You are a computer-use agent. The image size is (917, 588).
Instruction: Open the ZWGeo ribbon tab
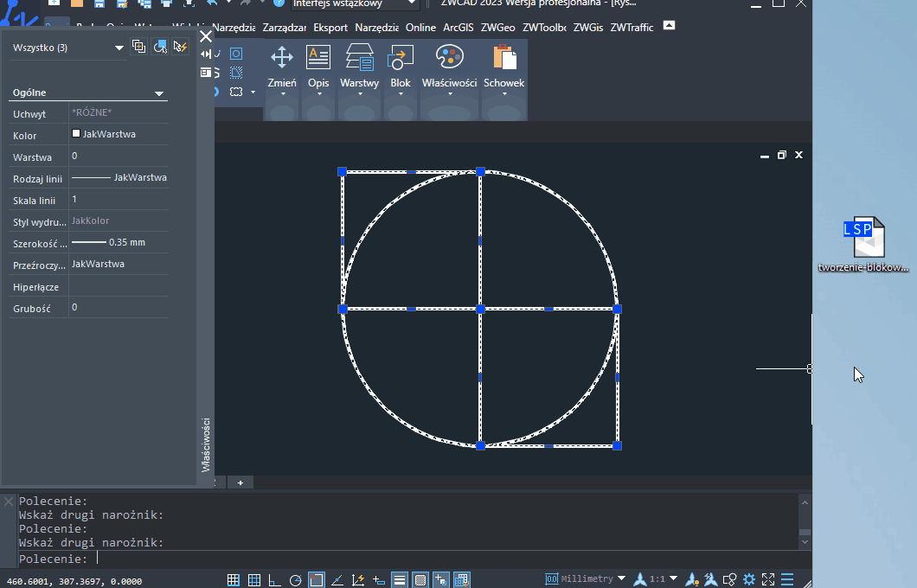coord(497,28)
